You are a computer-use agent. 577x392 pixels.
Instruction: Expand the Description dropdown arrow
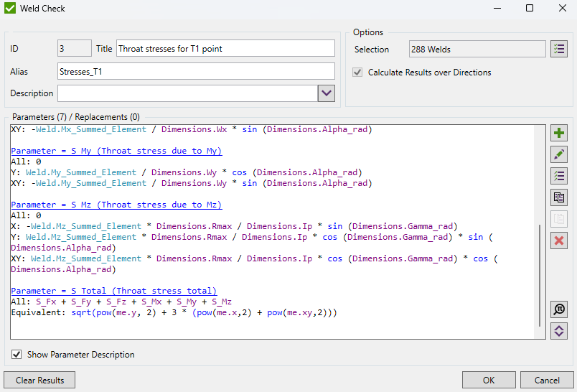click(327, 93)
